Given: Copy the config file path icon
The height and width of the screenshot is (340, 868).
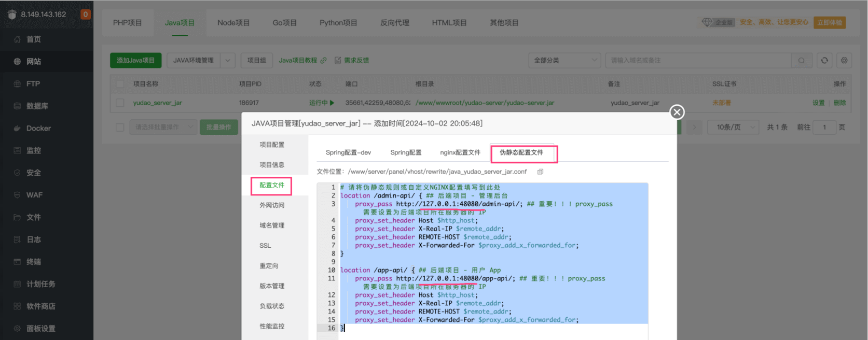Looking at the screenshot, I should point(540,172).
